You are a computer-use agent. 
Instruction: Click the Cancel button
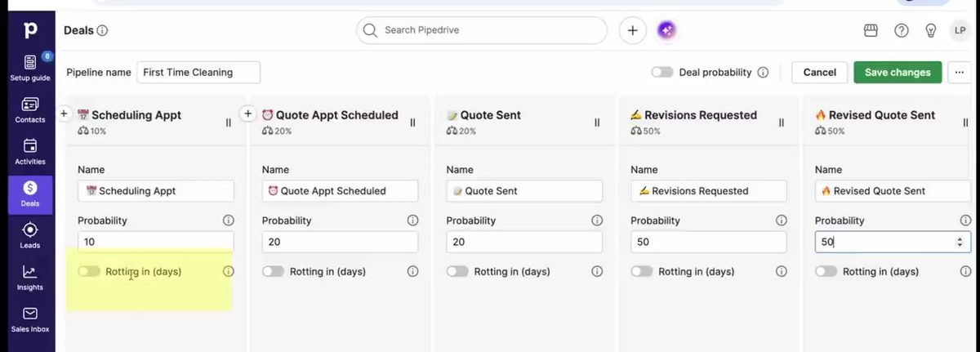point(819,72)
